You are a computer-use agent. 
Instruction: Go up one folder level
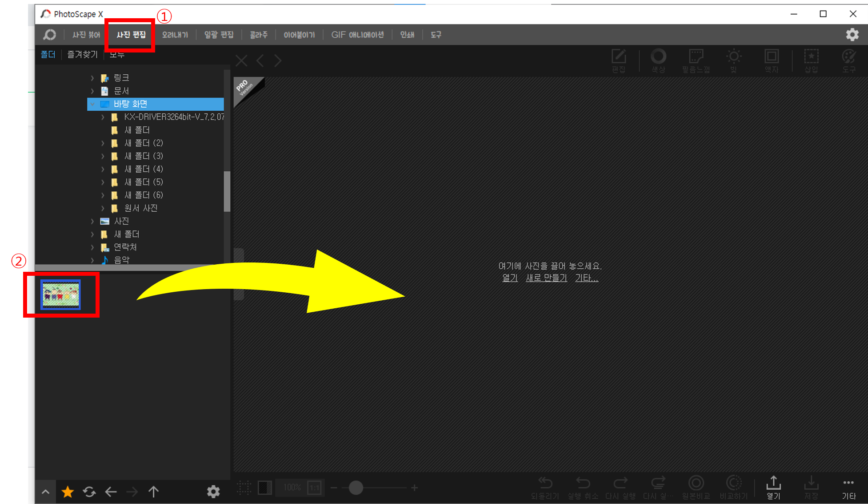[153, 492]
